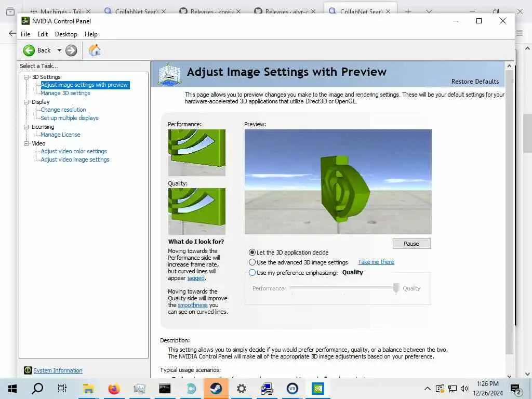
Task: Select Adjust image settings with preview
Action: pyautogui.click(x=85, y=85)
